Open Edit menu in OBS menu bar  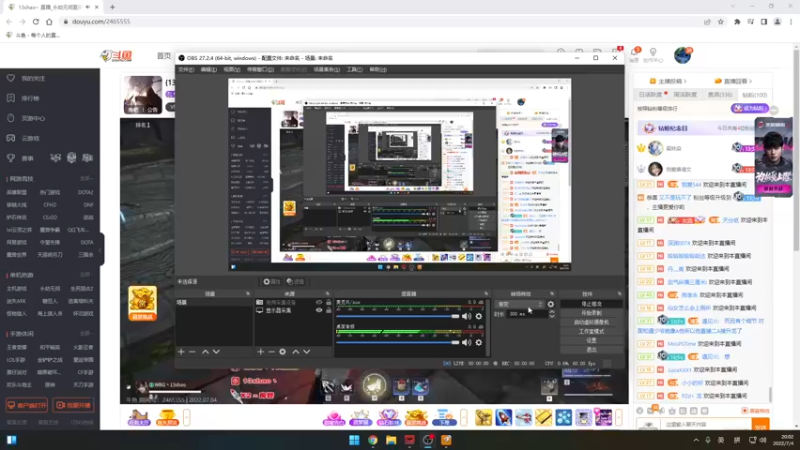coord(208,69)
